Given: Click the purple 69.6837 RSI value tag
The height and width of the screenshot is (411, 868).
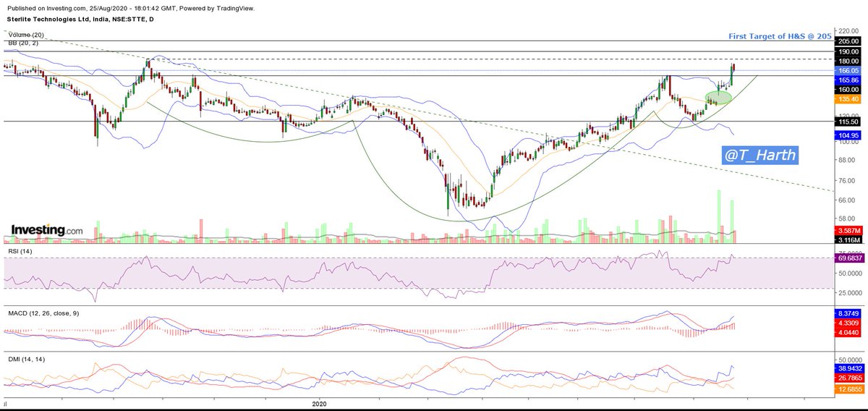Looking at the screenshot, I should pyautogui.click(x=848, y=258).
